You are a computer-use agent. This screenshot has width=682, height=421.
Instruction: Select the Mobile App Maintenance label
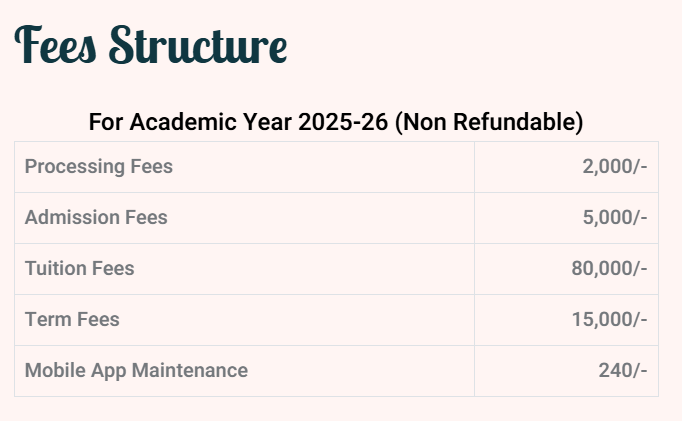136,371
